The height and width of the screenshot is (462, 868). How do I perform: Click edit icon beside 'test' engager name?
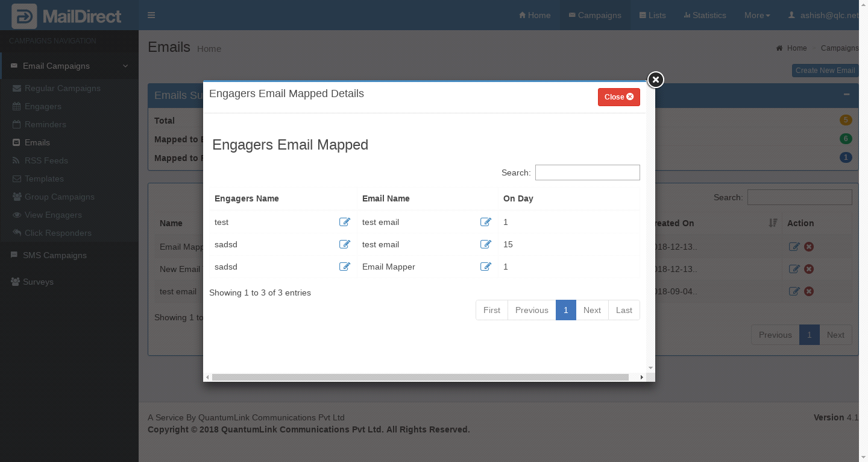[x=345, y=222]
